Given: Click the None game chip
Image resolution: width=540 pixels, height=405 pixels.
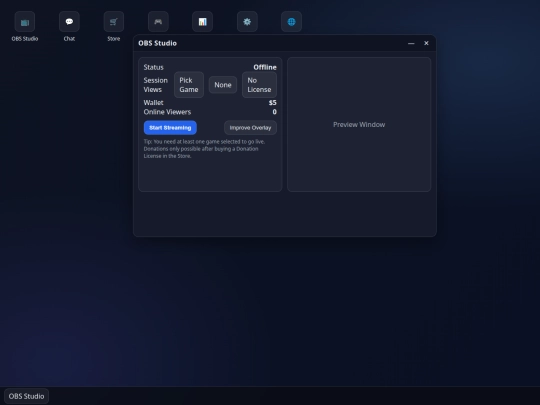Looking at the screenshot, I should pos(223,85).
